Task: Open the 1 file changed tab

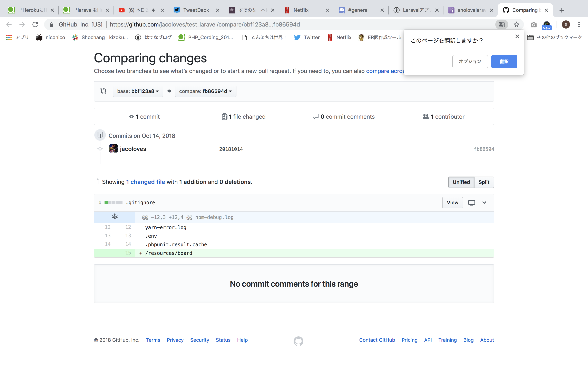Action: pos(243,116)
